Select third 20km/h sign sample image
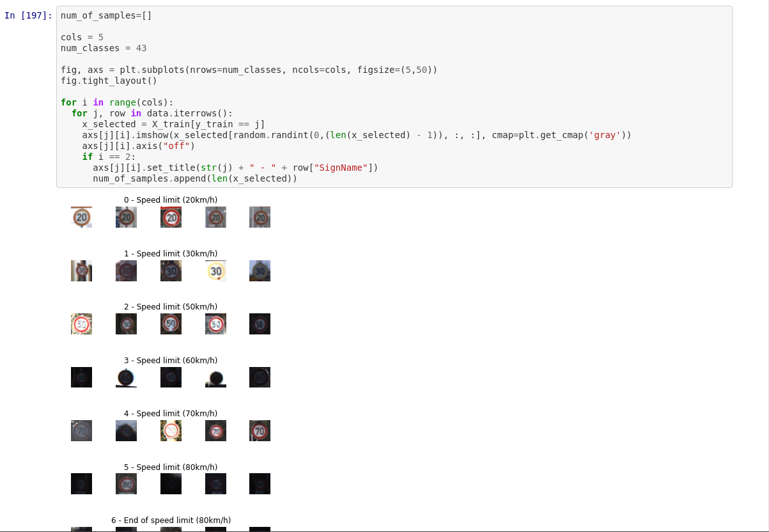This screenshot has width=769, height=532. (171, 217)
